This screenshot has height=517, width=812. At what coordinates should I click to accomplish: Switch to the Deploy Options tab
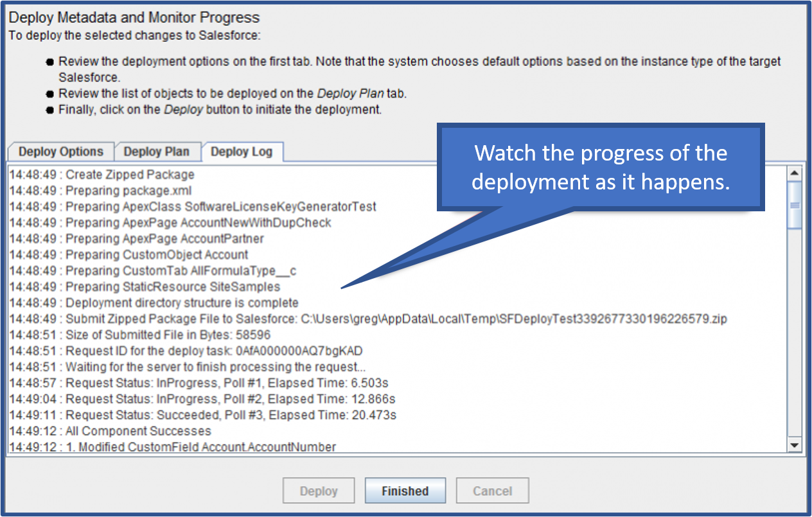[61, 152]
